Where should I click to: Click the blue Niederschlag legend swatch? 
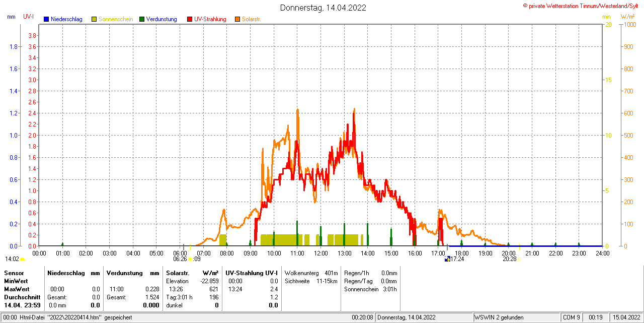point(46,19)
